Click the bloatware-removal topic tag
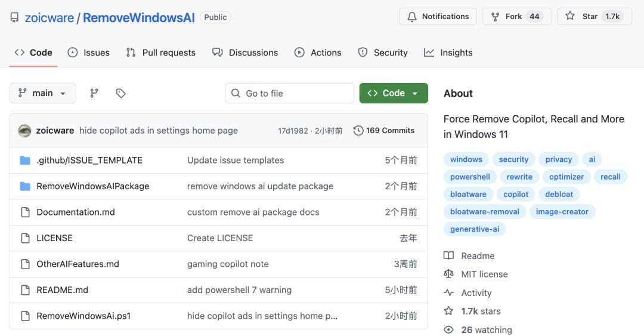Viewport: 644px width, 336px height. coord(484,212)
